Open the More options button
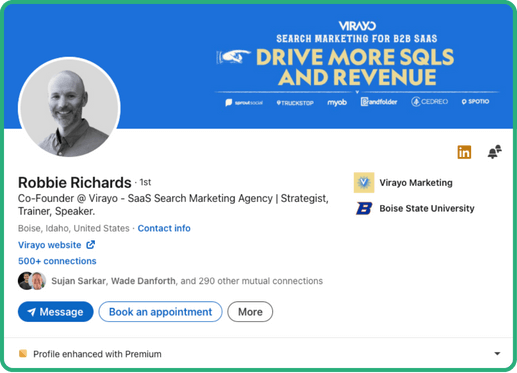Screen dimensions: 517x373 click(x=250, y=312)
